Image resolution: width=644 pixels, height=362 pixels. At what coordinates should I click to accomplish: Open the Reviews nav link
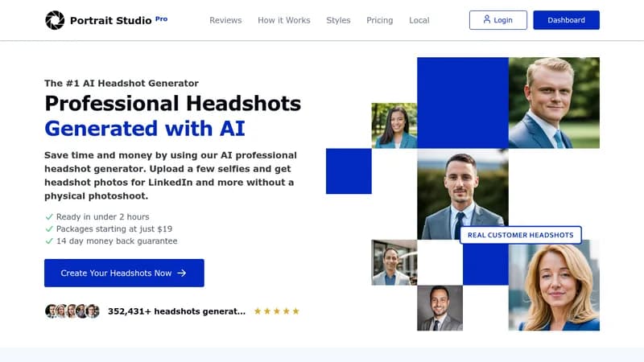click(x=225, y=20)
